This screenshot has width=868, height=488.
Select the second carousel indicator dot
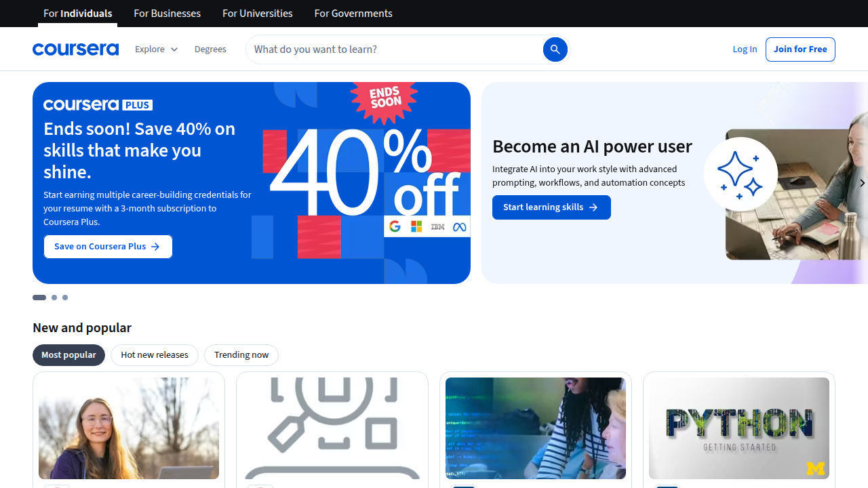click(x=54, y=298)
